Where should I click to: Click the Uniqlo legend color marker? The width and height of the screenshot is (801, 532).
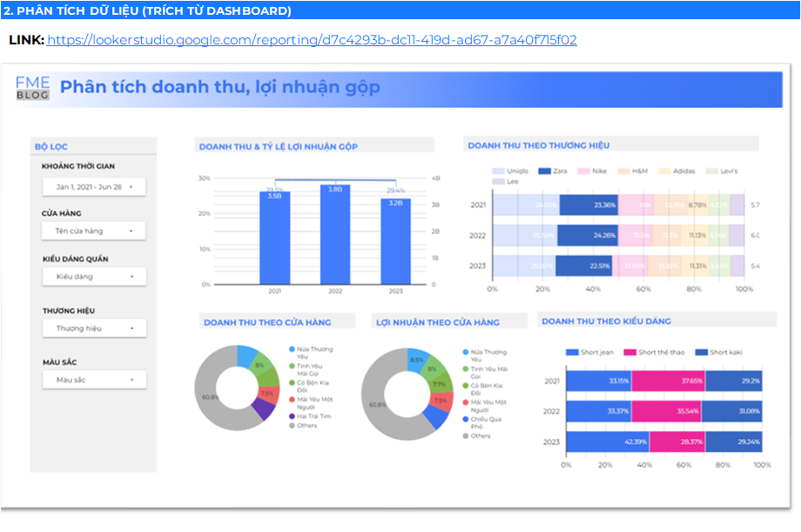click(x=499, y=171)
